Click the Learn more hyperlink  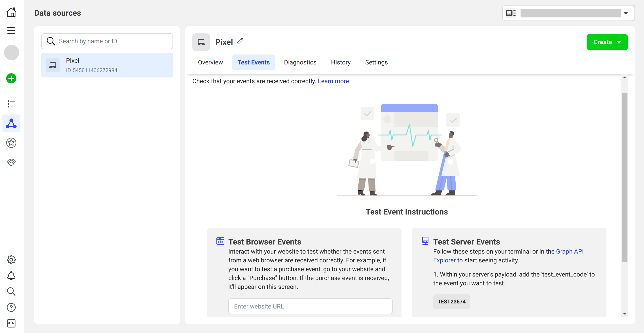pos(333,81)
